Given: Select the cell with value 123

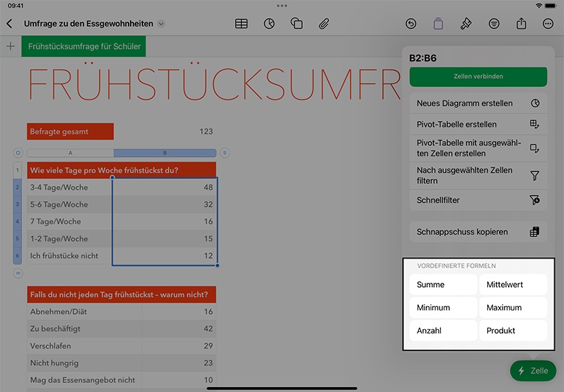Looking at the screenshot, I should point(165,131).
